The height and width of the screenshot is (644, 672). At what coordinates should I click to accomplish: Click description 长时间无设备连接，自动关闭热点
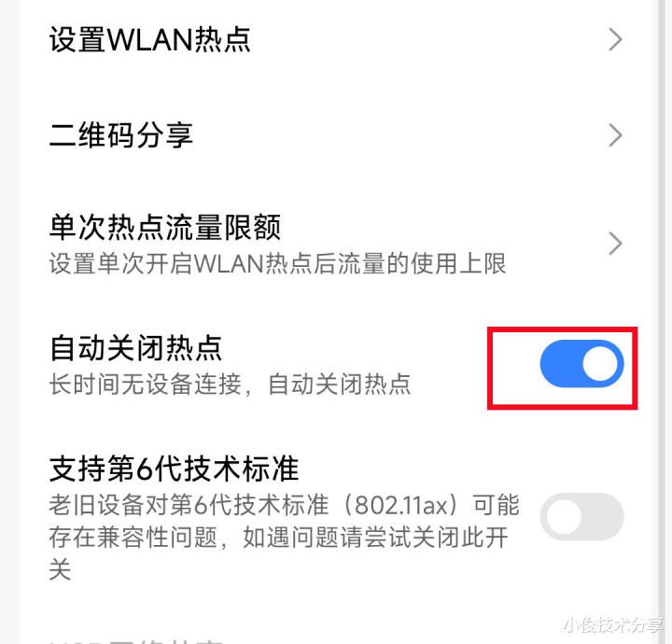pos(231,384)
